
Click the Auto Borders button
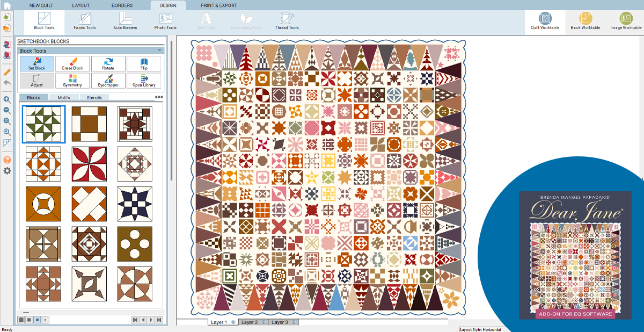(x=125, y=21)
